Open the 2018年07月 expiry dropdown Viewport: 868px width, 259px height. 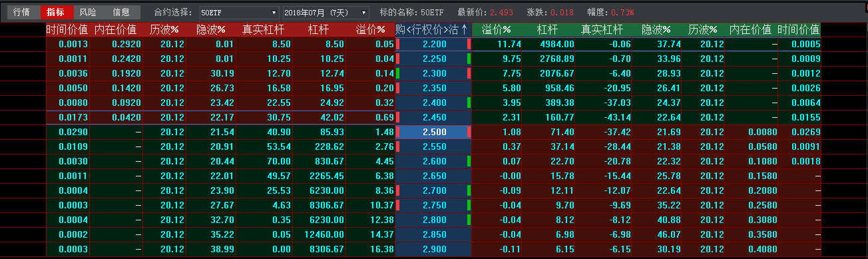[325, 12]
